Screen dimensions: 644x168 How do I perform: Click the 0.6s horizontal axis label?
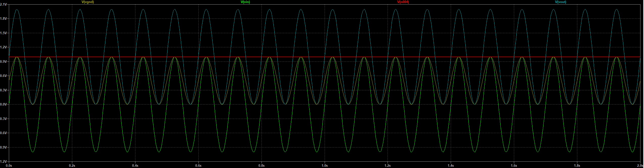pos(198,166)
